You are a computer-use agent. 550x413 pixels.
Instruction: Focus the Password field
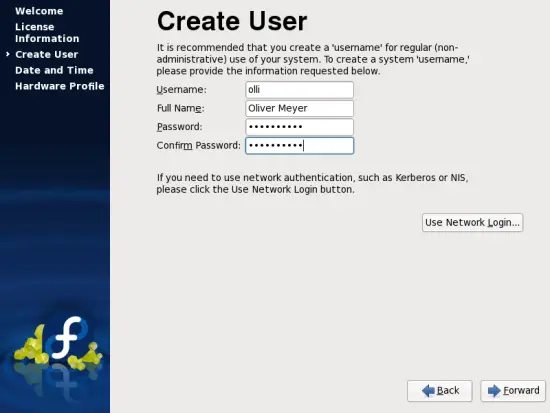(x=300, y=127)
